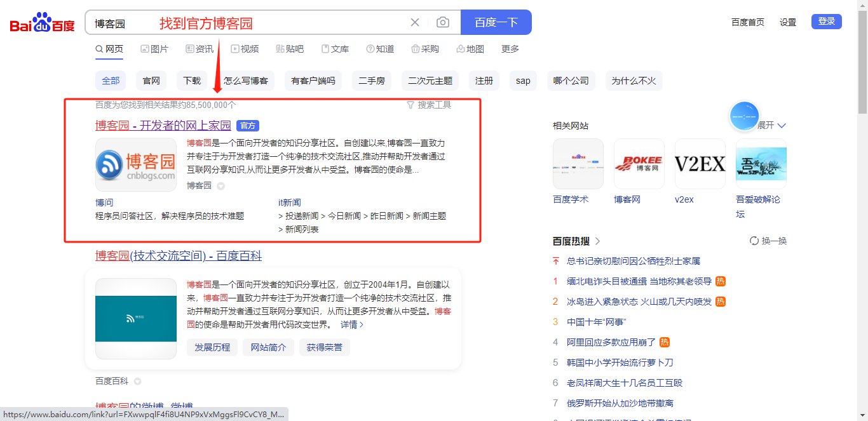
Task: Open hot search 缅北电诈头目被通缉
Action: tap(639, 281)
